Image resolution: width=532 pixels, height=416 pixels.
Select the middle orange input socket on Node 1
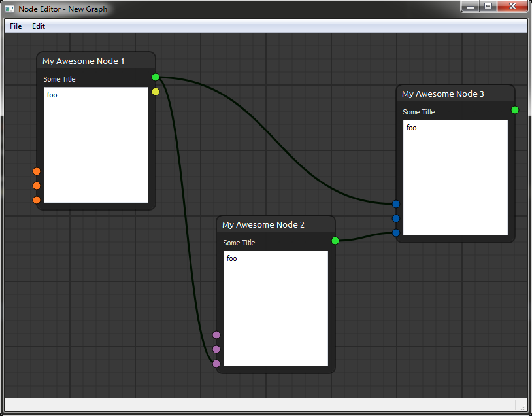(37, 186)
